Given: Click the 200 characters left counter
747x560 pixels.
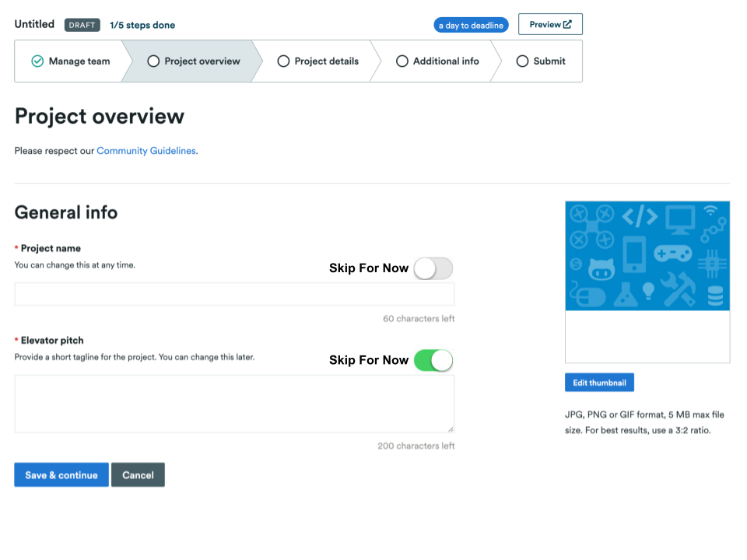Looking at the screenshot, I should coord(416,446).
